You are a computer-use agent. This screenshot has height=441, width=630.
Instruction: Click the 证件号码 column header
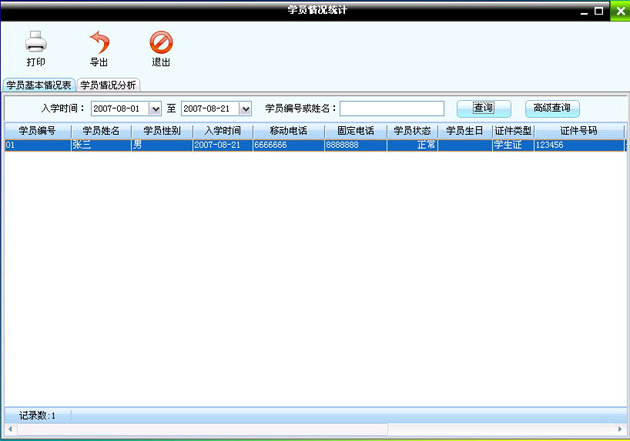point(578,131)
